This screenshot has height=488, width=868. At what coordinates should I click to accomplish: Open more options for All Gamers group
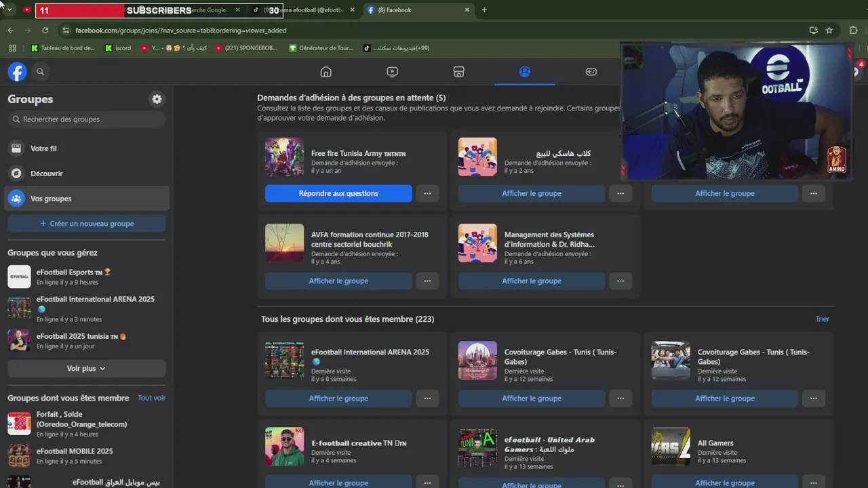tap(814, 483)
